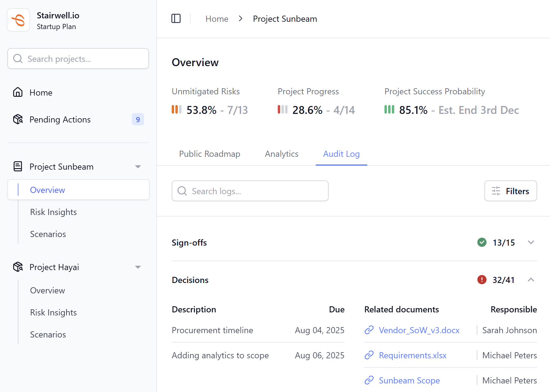
Task: Click the Home icon in the sidebar
Action: click(x=17, y=92)
